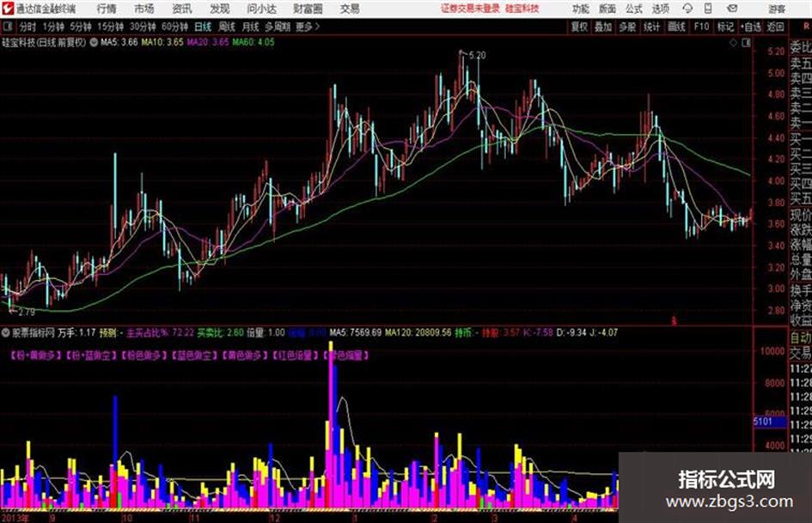Toggle the side panel icon at chart top-right
This screenshot has height=523, width=812.
(746, 43)
